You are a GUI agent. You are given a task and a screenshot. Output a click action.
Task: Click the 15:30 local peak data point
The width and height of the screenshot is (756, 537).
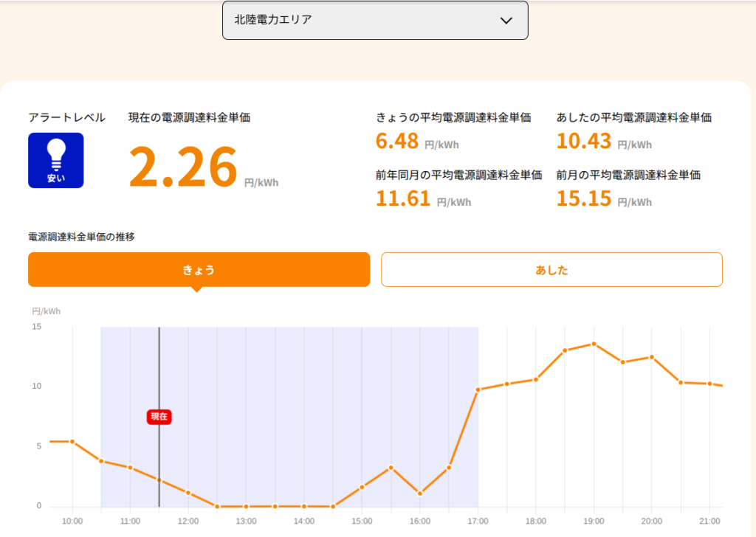391,468
